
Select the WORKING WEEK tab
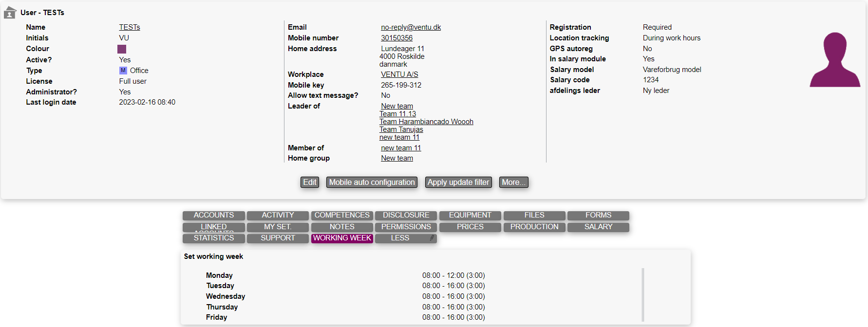tap(342, 238)
